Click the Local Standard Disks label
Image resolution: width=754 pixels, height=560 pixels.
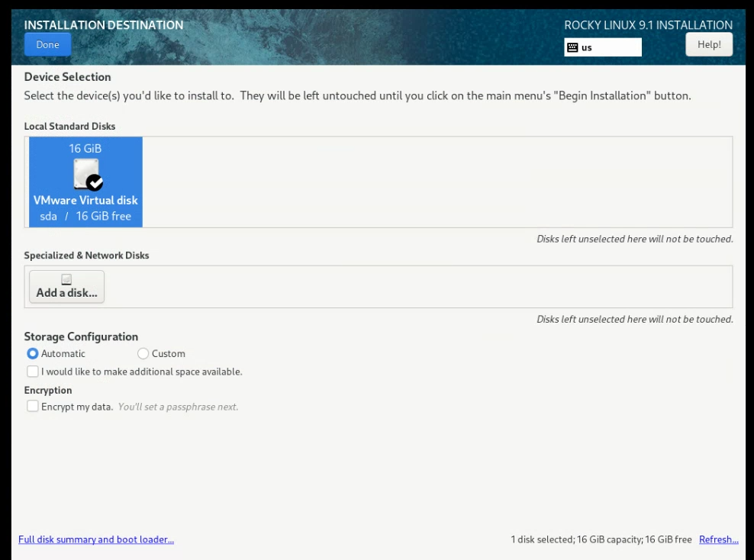69,126
